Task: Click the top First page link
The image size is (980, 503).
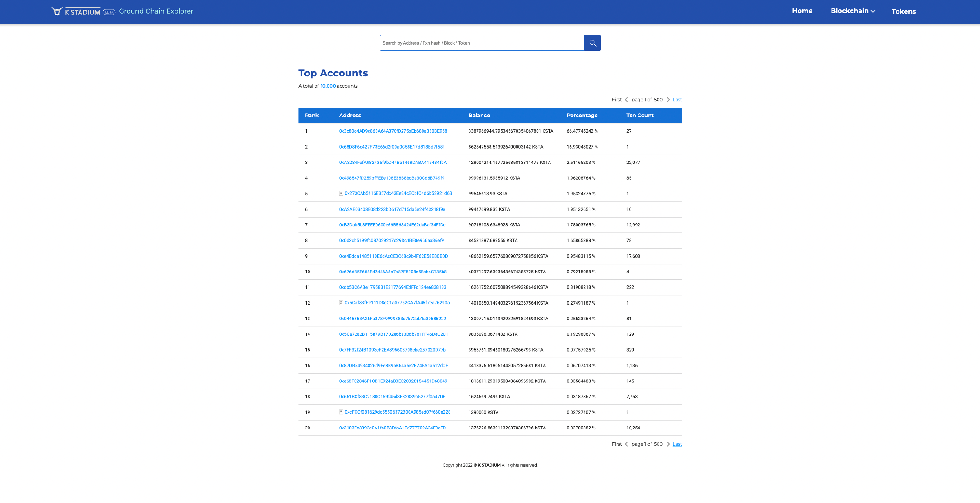Action: coord(617,100)
